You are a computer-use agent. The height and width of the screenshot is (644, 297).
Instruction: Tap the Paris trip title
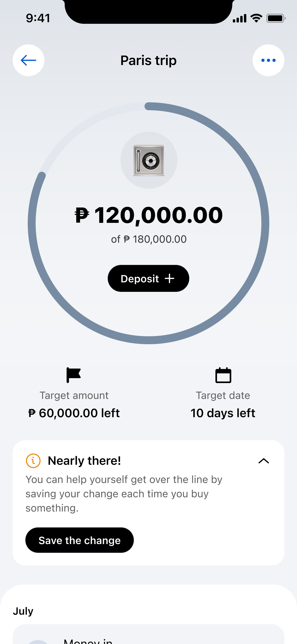(x=148, y=61)
